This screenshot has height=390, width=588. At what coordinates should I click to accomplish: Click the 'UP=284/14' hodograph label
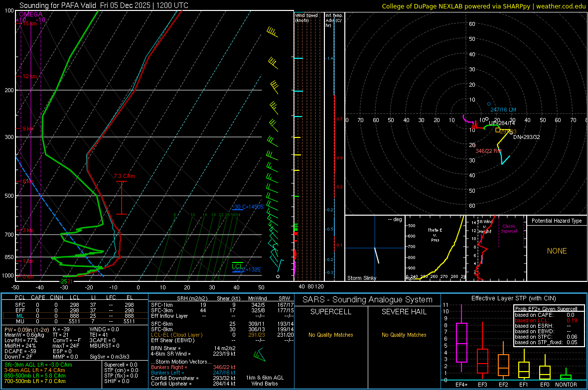[x=502, y=123]
